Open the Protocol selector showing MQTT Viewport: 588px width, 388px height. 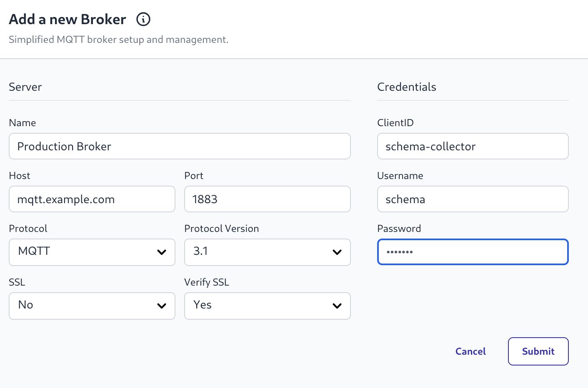click(x=92, y=252)
